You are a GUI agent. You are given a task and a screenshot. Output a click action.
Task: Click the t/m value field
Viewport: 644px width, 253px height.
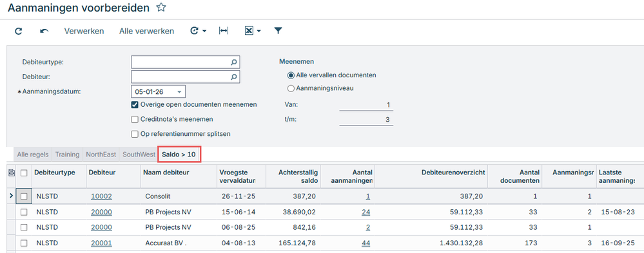(366, 120)
